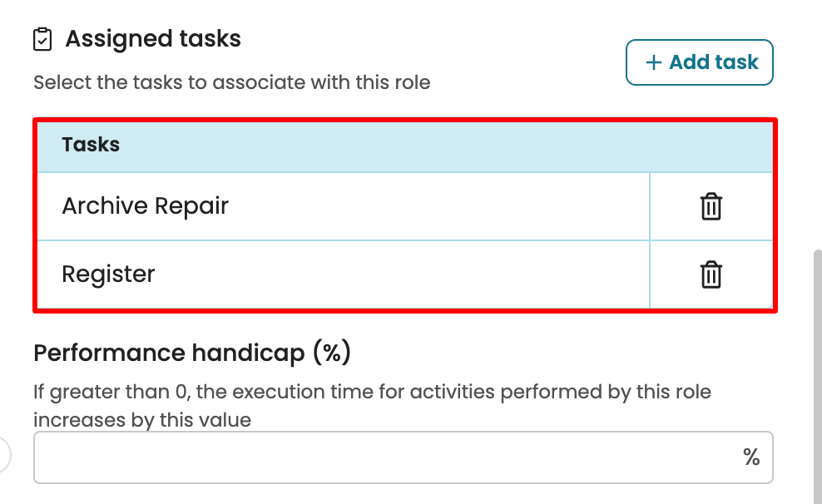This screenshot has height=504, width=822.
Task: Click the empty header cell above trash icons
Action: (x=711, y=145)
